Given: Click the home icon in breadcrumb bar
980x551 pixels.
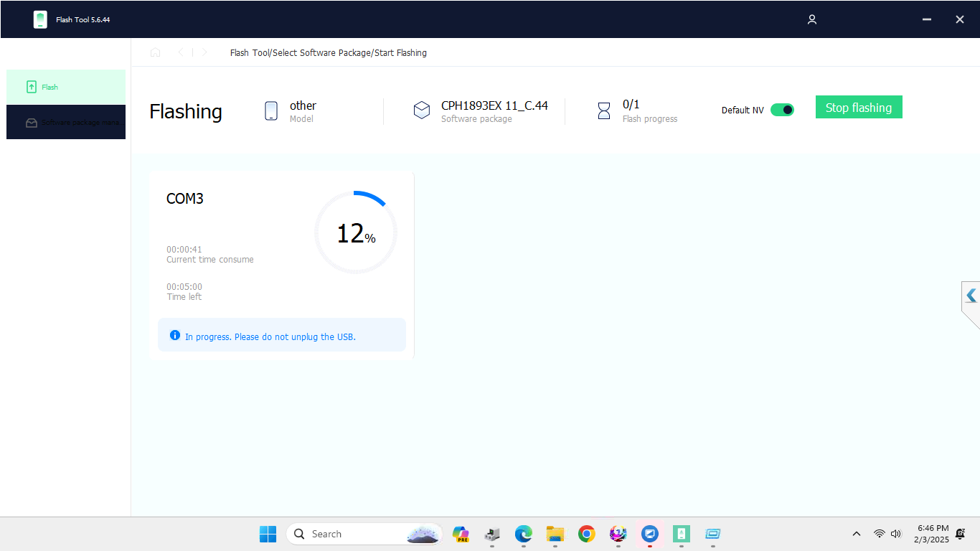Looking at the screenshot, I should tap(155, 52).
